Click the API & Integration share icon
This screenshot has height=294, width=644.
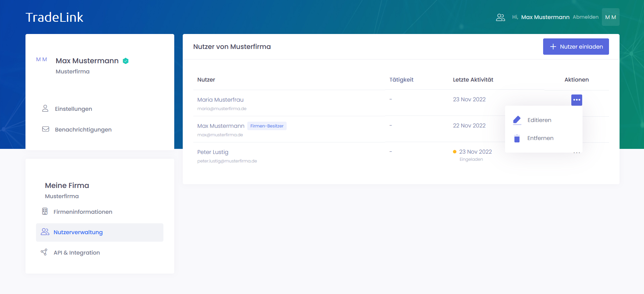point(44,252)
